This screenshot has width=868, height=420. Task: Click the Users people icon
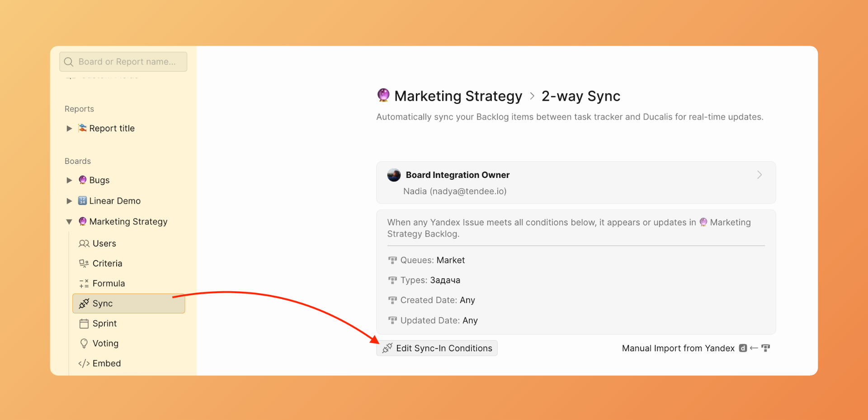pyautogui.click(x=84, y=244)
